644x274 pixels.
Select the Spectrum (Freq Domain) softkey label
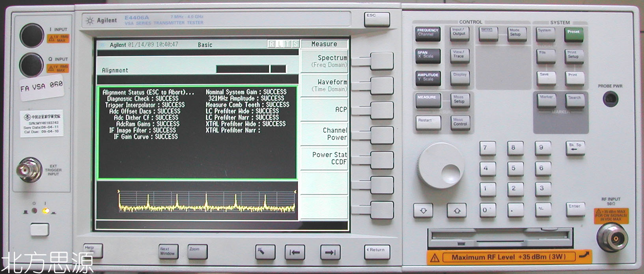coord(324,61)
